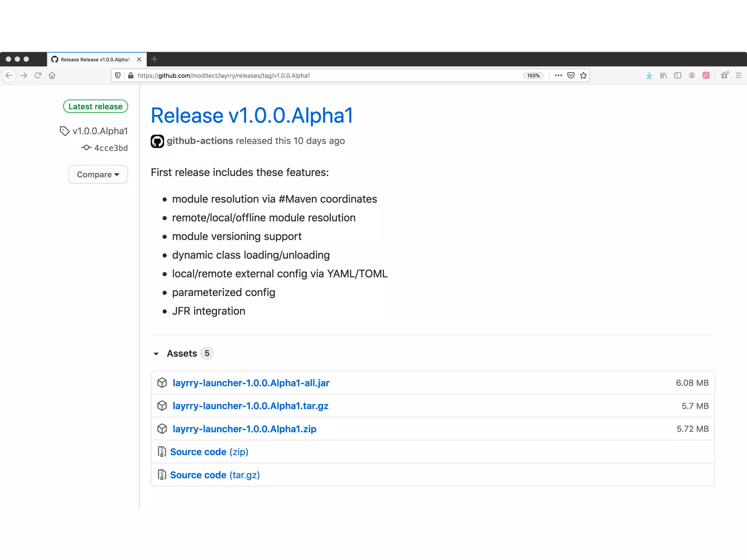Open a new browser tab
This screenshot has width=747, height=560.
(x=154, y=59)
